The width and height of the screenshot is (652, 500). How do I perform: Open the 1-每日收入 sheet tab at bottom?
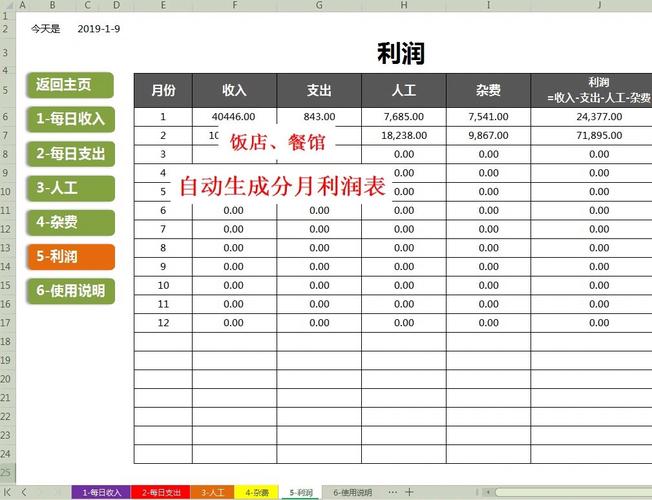101,492
